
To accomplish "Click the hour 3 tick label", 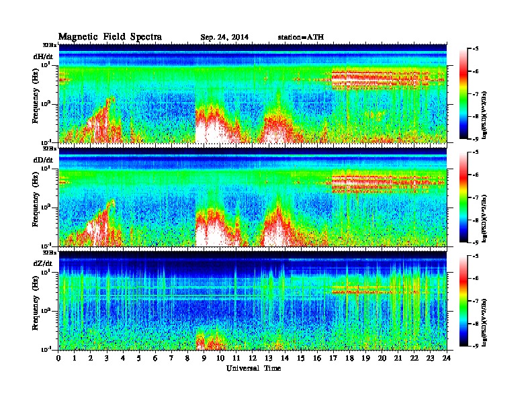I will [107, 358].
